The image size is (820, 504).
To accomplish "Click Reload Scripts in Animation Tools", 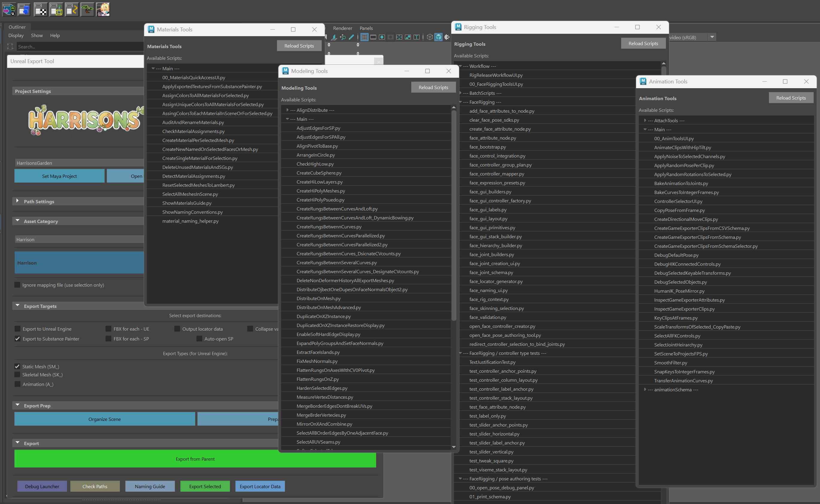I will click(x=791, y=98).
